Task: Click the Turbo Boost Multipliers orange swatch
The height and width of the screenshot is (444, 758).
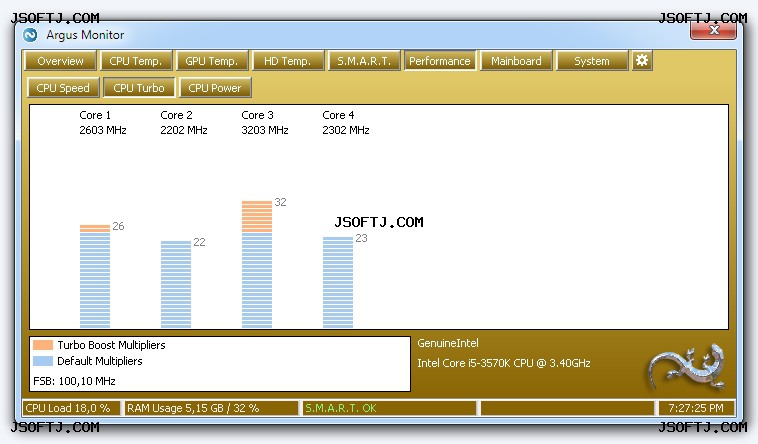Action: [43, 345]
